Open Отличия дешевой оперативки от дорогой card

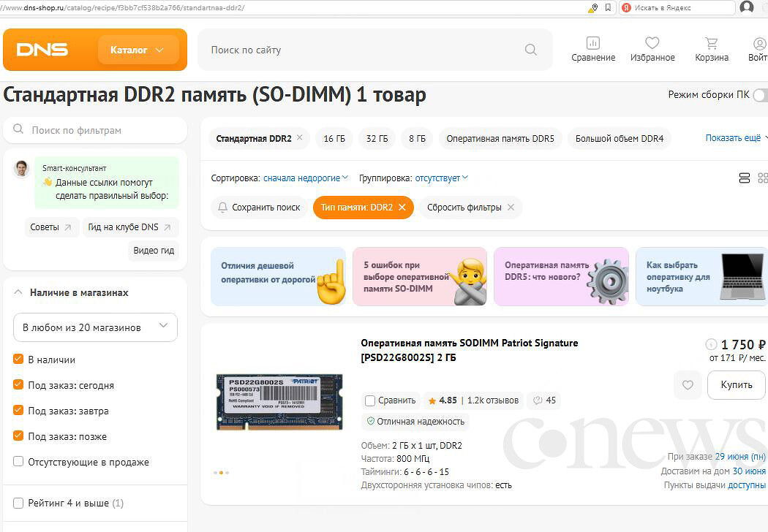click(278, 276)
